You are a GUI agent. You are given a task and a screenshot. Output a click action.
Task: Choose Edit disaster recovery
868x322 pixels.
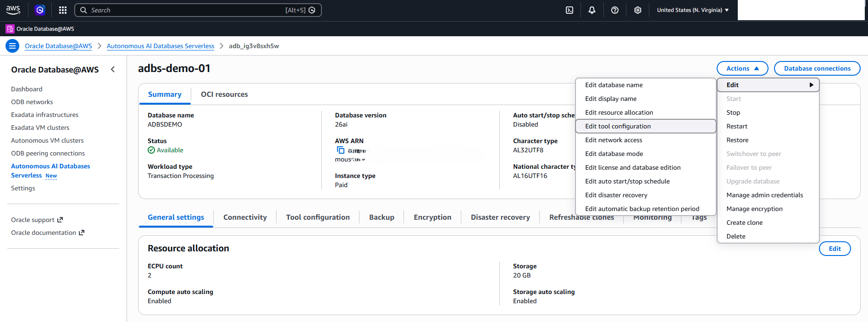[x=646, y=195]
